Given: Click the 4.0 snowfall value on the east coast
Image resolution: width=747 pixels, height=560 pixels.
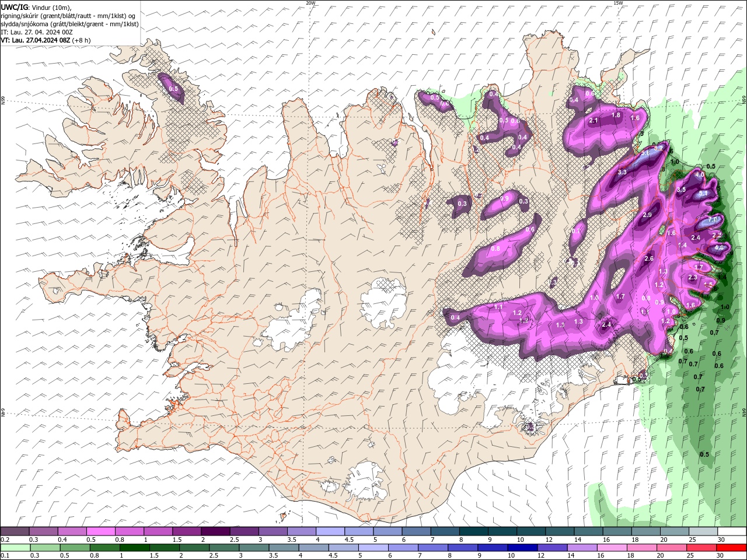Looking at the screenshot, I should (x=700, y=174).
